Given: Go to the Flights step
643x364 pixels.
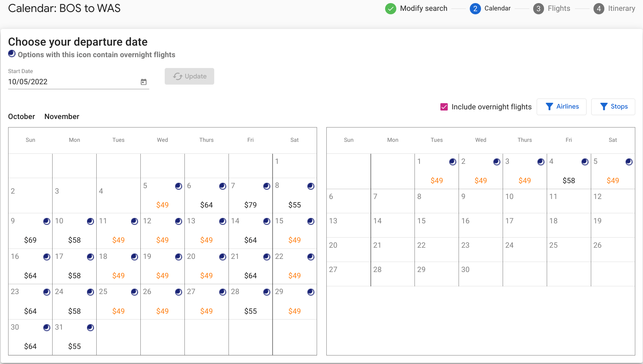Looking at the screenshot, I should pyautogui.click(x=552, y=9).
